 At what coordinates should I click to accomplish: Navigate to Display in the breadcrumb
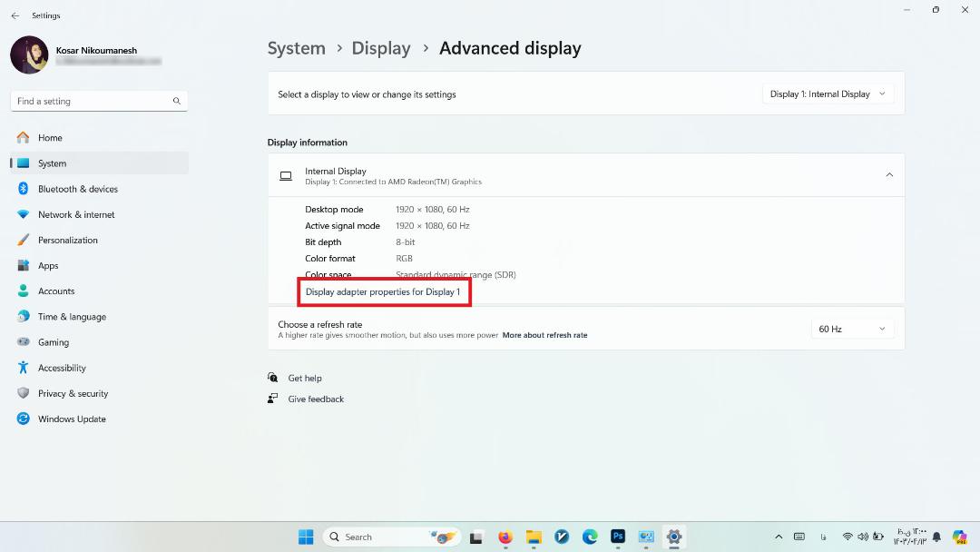[380, 48]
